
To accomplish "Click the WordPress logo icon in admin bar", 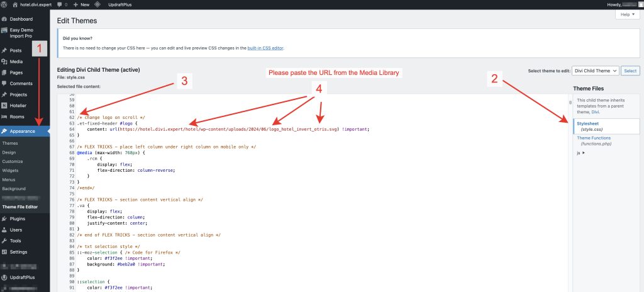I will (5, 4).
